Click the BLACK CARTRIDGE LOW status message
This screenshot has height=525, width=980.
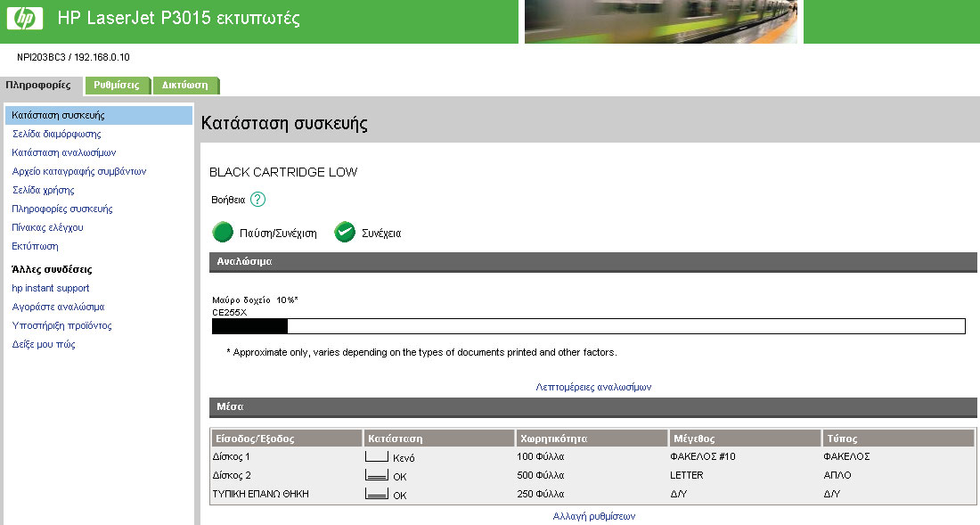(283, 172)
